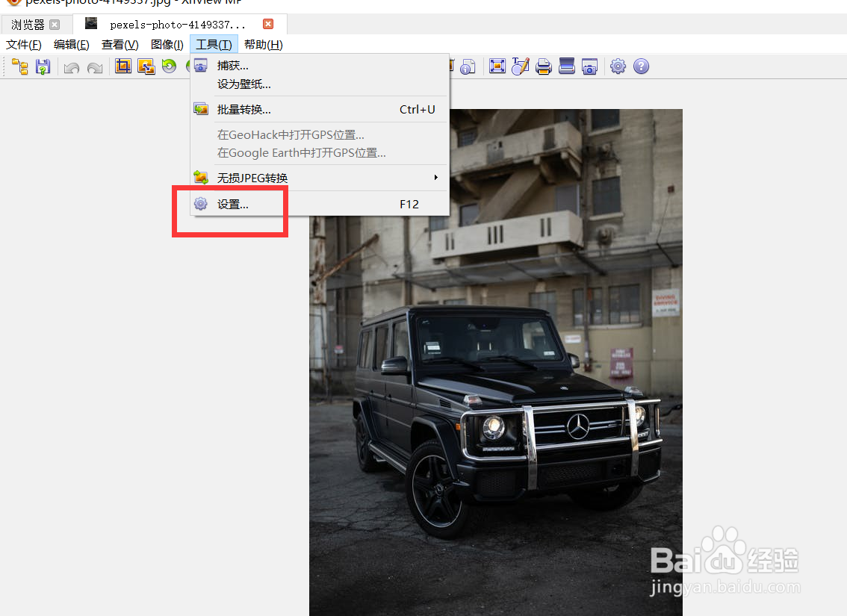847x616 pixels.
Task: Open the 帮助(H) menu
Action: [264, 45]
